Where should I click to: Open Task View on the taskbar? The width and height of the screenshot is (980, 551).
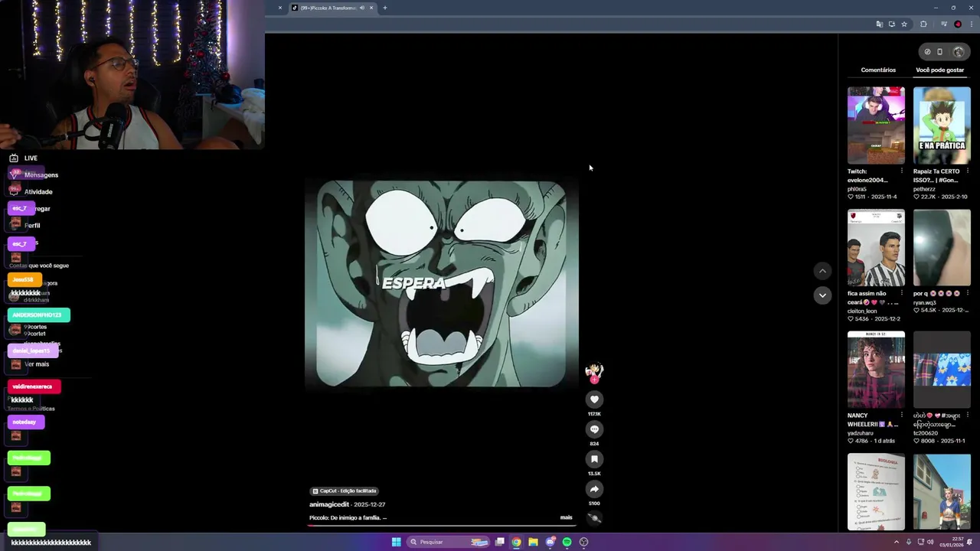pyautogui.click(x=500, y=542)
